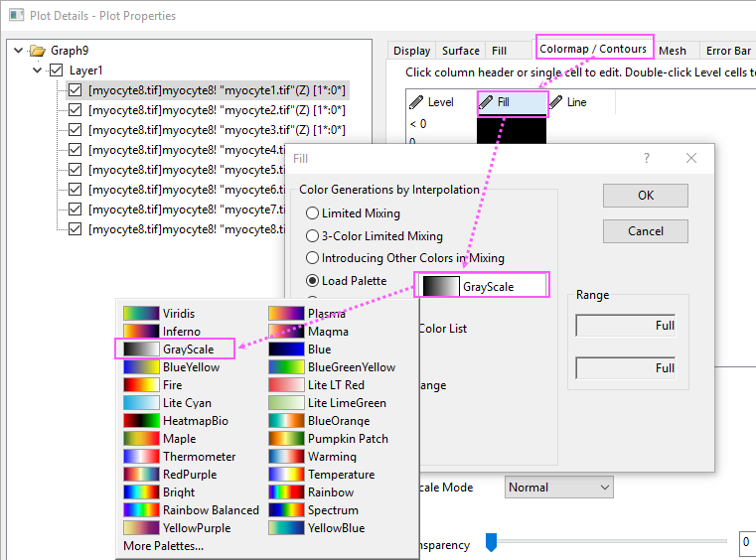Pick the Magma palette
The image size is (756, 560).
click(308, 331)
